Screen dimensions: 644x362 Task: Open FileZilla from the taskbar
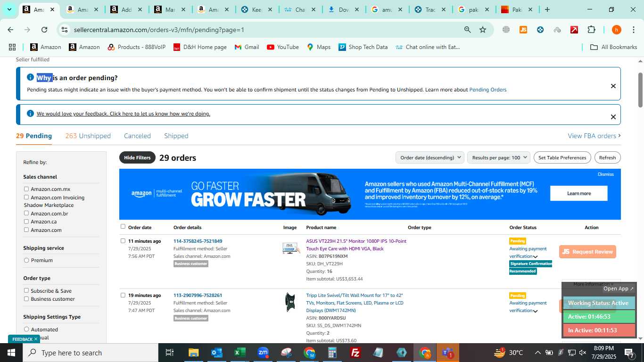355,353
